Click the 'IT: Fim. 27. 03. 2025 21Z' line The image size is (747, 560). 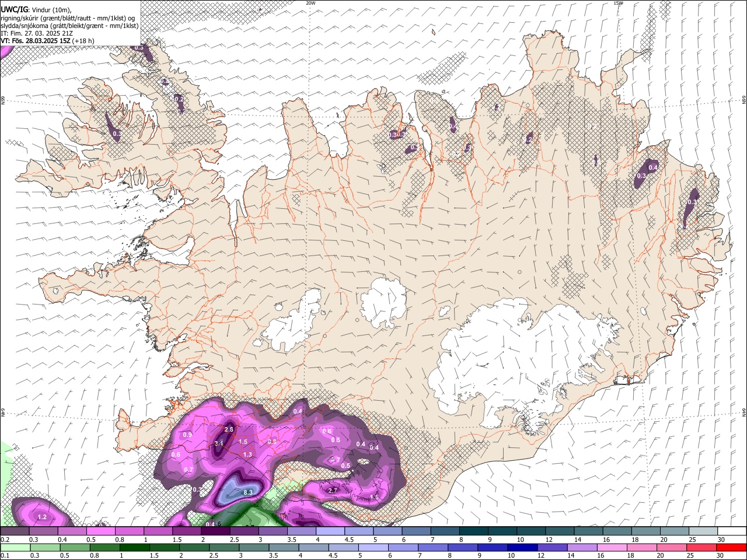36,33
